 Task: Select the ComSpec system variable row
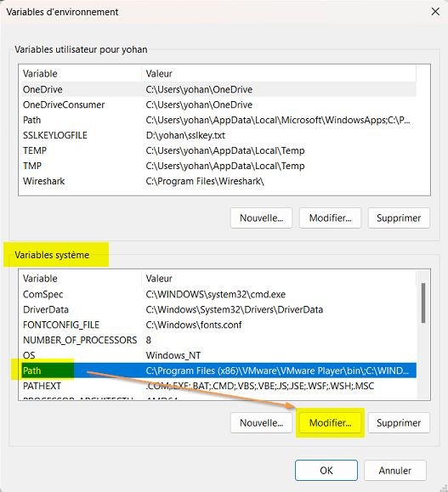(219, 294)
